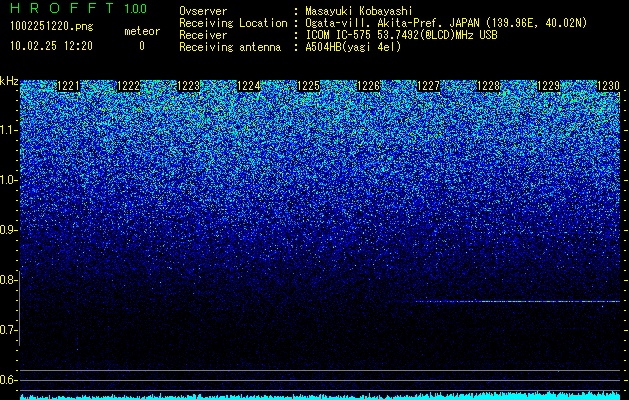Click the Receiving antenna field label
Image resolution: width=629 pixels, height=400 pixels.
point(230,47)
